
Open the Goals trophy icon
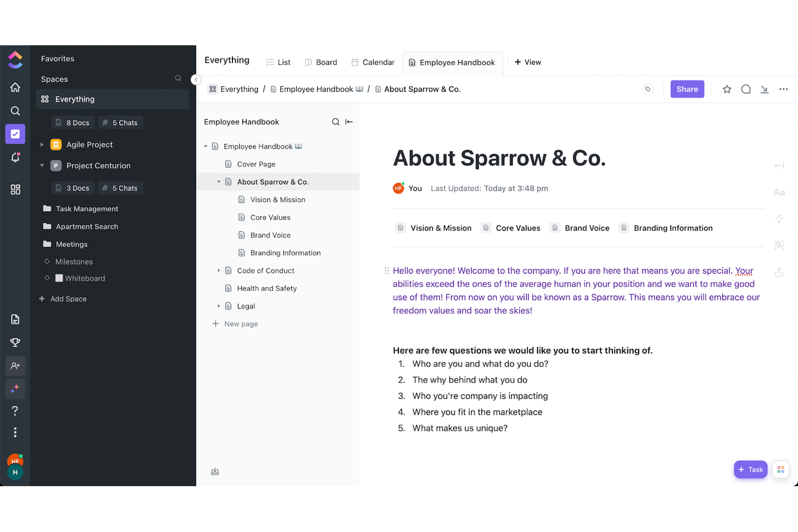15,342
